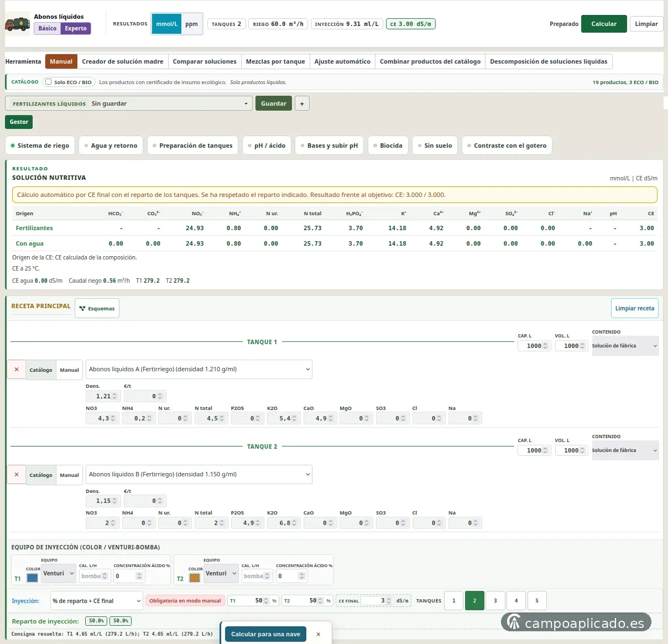Click the CE final input field
Screen dimensions: 668x644
pyautogui.click(x=377, y=601)
